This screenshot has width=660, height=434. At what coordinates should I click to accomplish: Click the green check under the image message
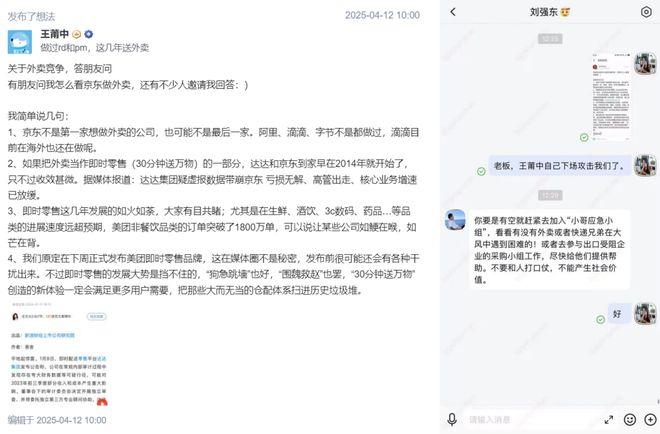click(x=584, y=137)
